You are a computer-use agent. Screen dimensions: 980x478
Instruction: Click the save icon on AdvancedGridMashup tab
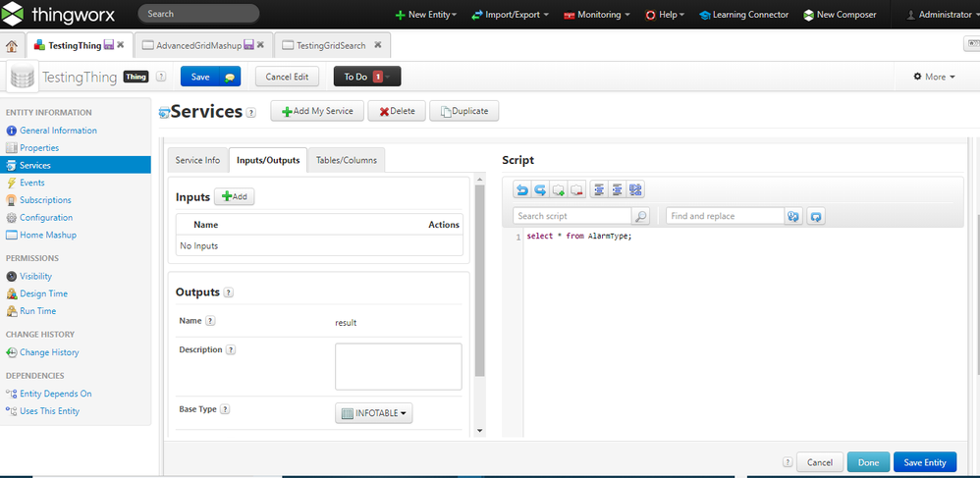click(249, 45)
